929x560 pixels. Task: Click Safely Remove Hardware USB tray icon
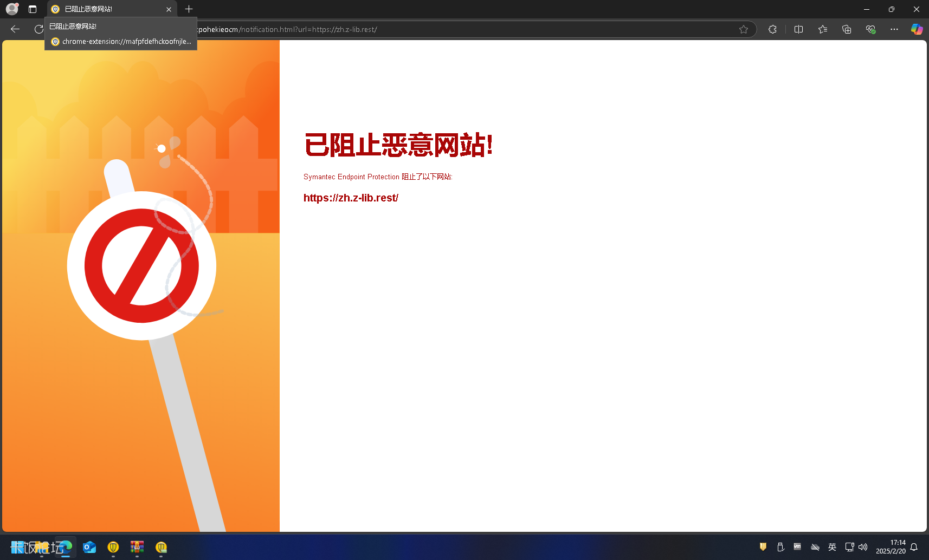(x=780, y=547)
